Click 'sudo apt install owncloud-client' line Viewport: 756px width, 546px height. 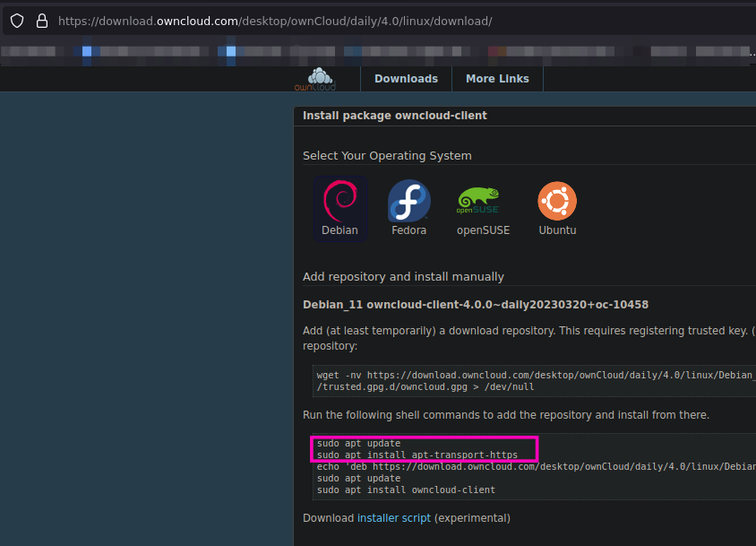(x=406, y=490)
